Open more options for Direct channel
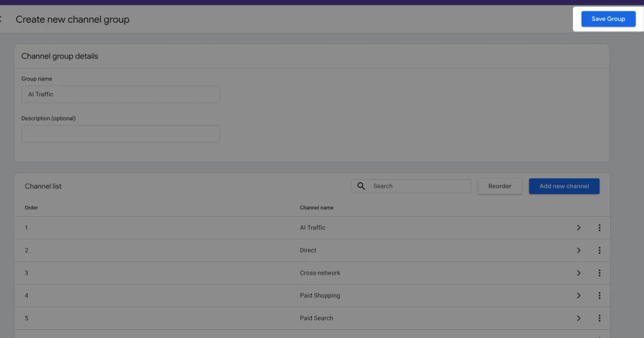The image size is (644, 338). 599,250
